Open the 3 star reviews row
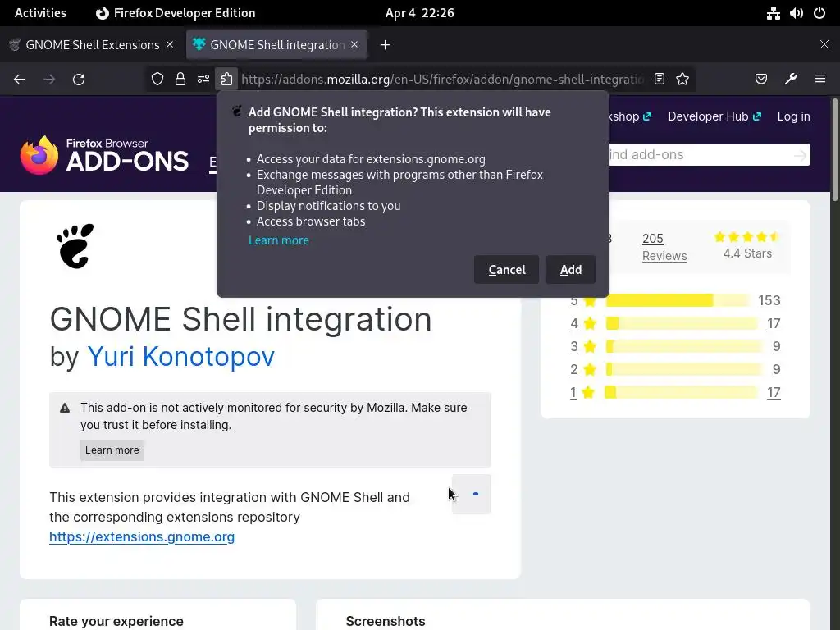 point(675,347)
